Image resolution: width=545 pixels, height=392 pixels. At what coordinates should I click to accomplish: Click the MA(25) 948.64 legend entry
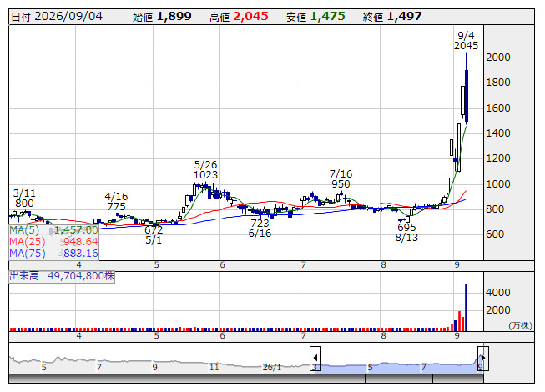[53, 242]
